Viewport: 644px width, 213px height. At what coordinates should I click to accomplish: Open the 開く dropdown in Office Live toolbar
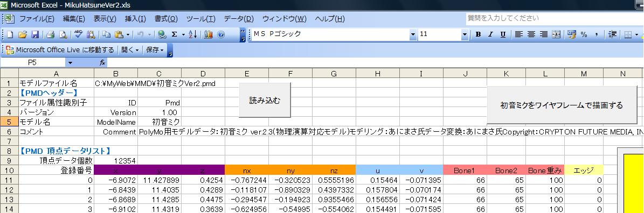point(130,50)
